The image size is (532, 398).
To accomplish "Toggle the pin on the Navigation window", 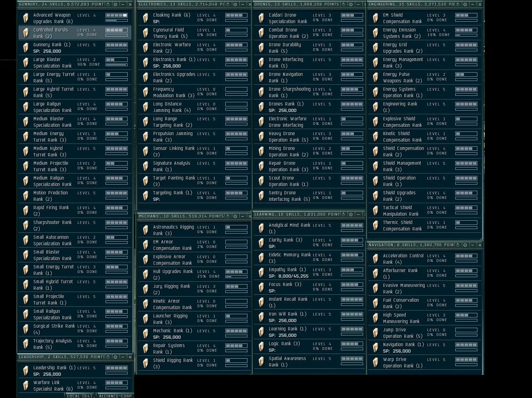I will click(x=465, y=245).
